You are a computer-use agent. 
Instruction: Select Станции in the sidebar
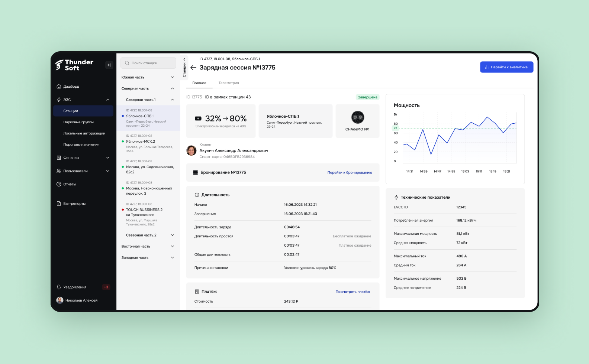pyautogui.click(x=83, y=111)
